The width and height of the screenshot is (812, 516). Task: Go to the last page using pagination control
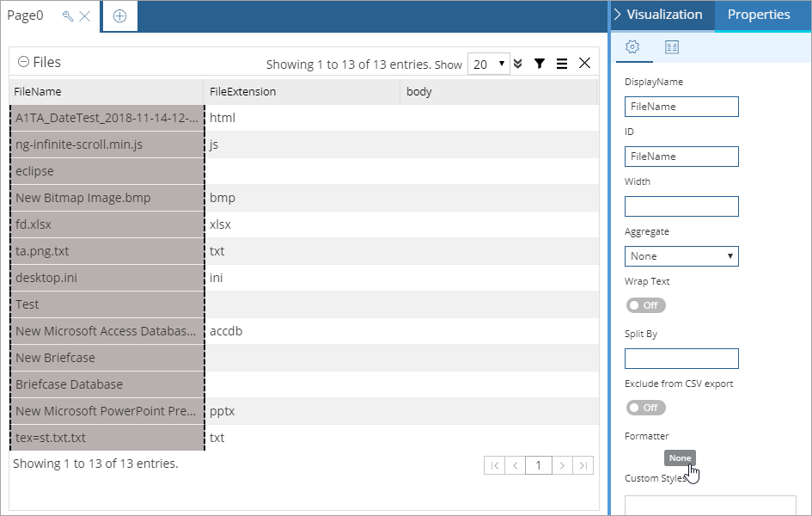pos(583,464)
